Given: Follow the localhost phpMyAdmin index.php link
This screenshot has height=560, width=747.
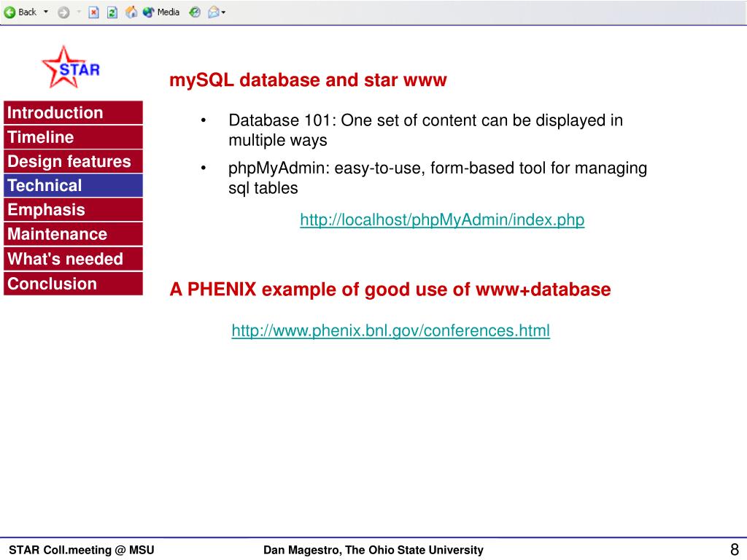Looking at the screenshot, I should [442, 220].
